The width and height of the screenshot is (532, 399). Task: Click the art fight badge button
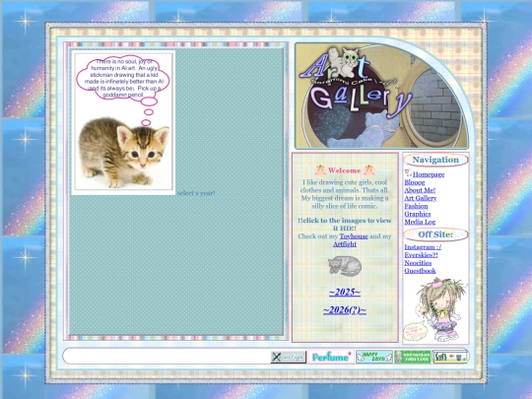click(289, 357)
